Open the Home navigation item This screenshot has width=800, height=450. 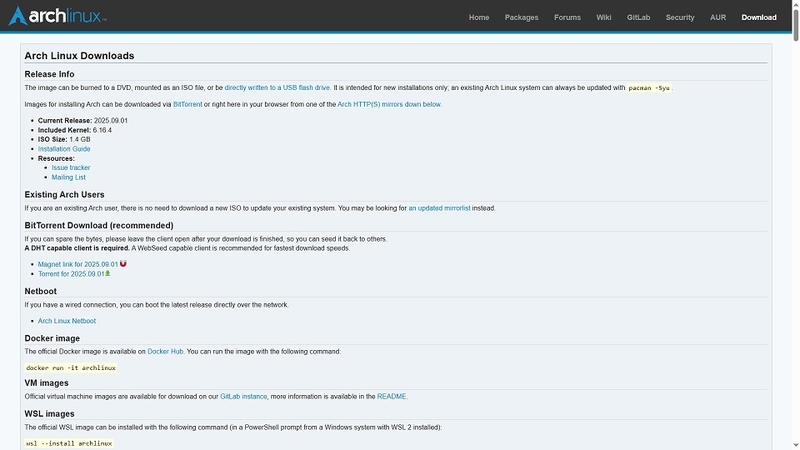coord(479,17)
